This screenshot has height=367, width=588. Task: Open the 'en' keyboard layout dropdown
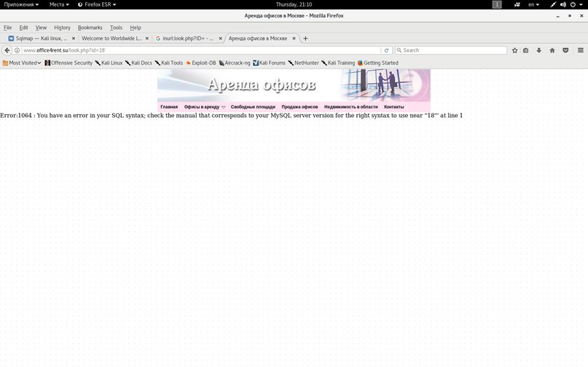click(533, 4)
